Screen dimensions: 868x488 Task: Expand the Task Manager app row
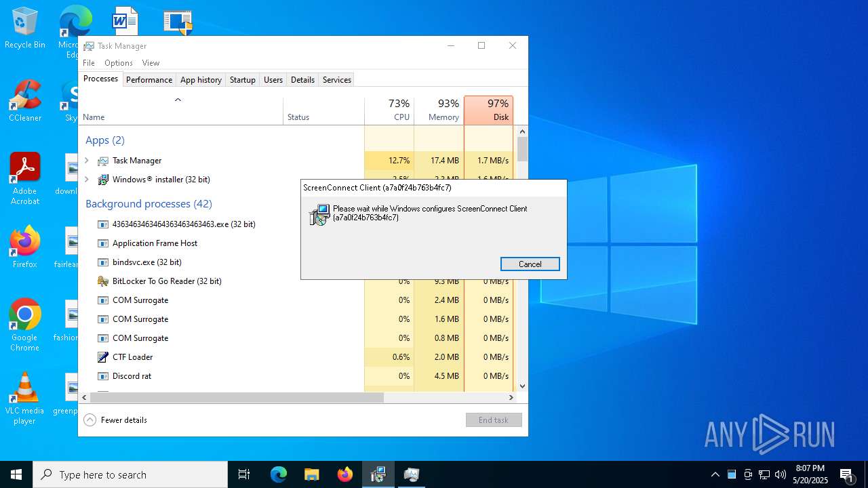(87, 161)
